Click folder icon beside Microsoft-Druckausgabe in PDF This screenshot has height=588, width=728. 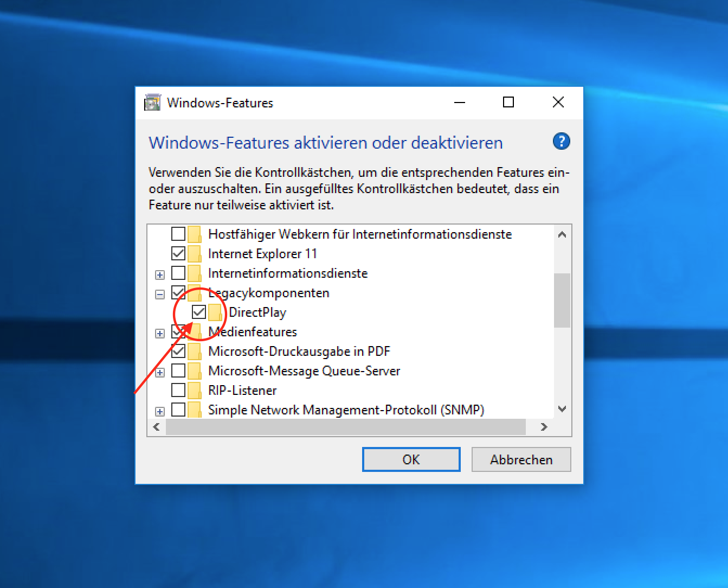point(194,351)
